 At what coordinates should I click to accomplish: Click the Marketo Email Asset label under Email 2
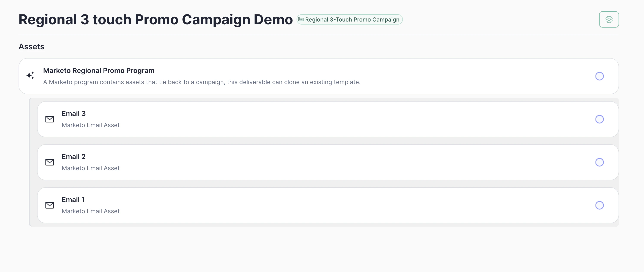pos(91,168)
